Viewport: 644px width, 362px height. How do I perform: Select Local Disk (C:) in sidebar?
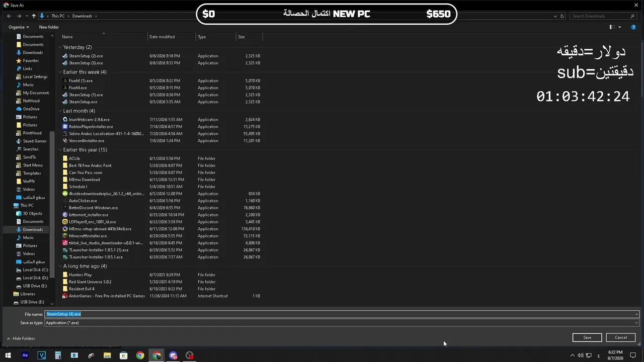coord(32,270)
